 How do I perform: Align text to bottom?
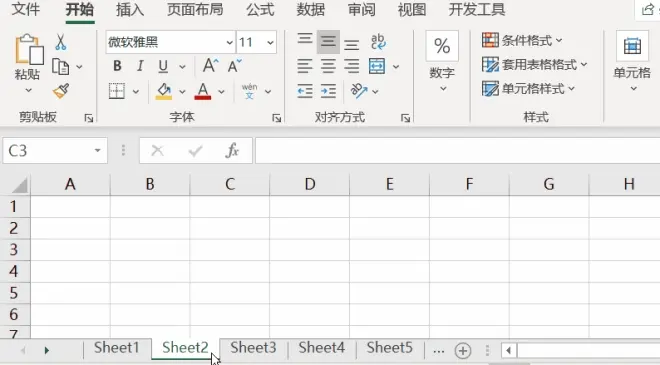tap(351, 45)
